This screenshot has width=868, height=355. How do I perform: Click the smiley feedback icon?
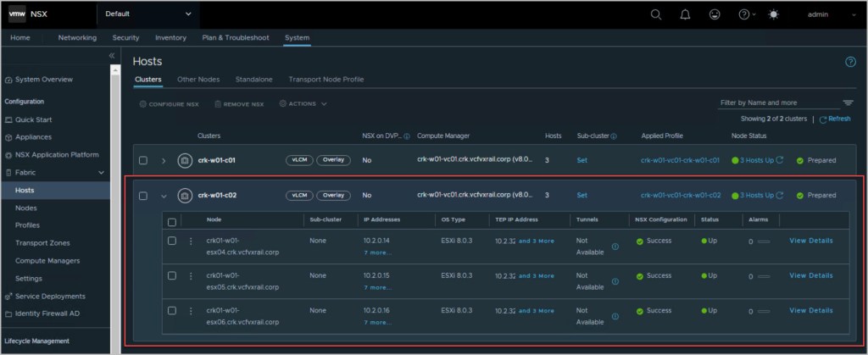(x=715, y=14)
